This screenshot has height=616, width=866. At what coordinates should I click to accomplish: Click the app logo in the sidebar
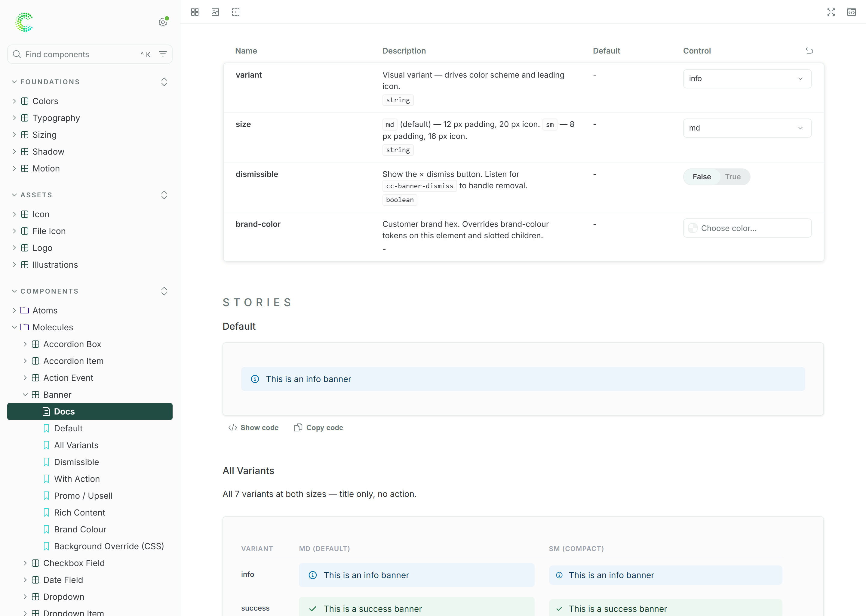[x=24, y=22]
